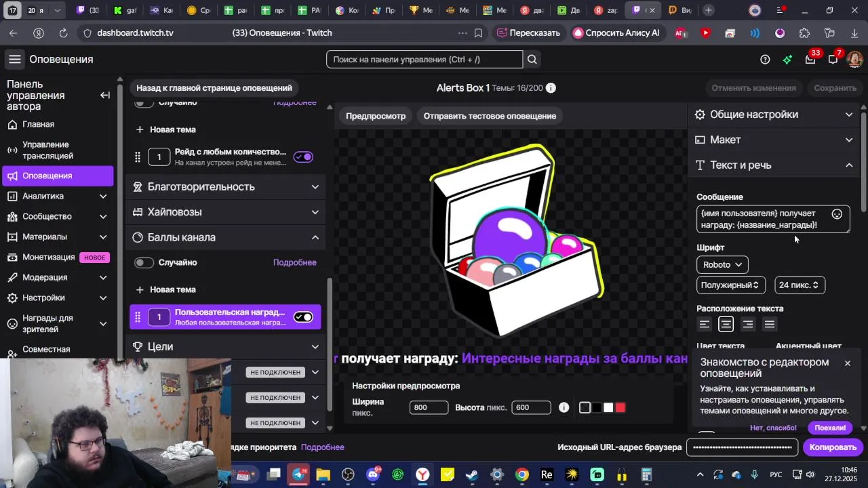Open the Полужирный font weight dropdown

731,285
